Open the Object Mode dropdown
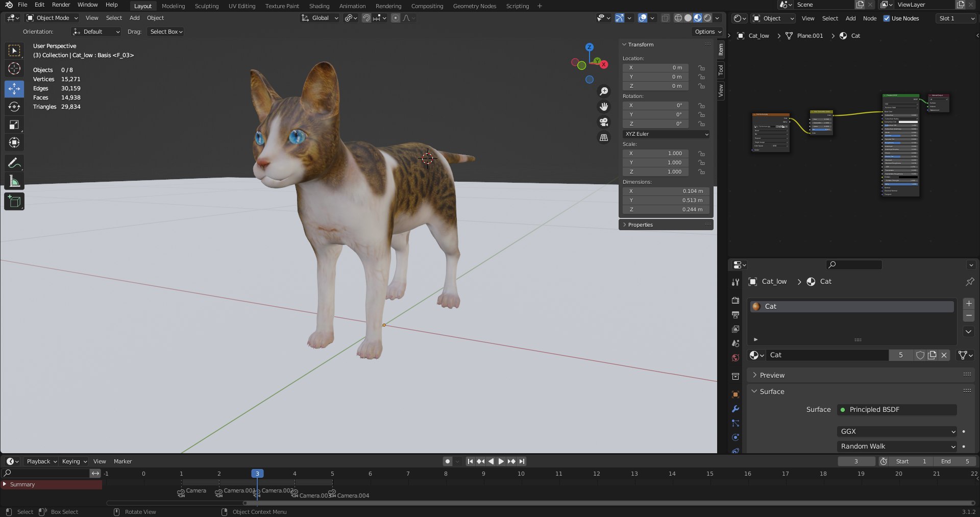Viewport: 980px width, 517px height. (52, 18)
